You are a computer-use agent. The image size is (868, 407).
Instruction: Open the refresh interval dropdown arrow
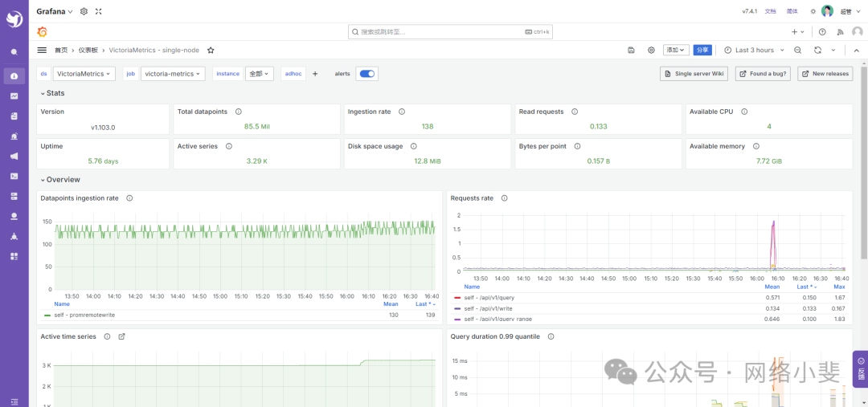[x=833, y=50]
